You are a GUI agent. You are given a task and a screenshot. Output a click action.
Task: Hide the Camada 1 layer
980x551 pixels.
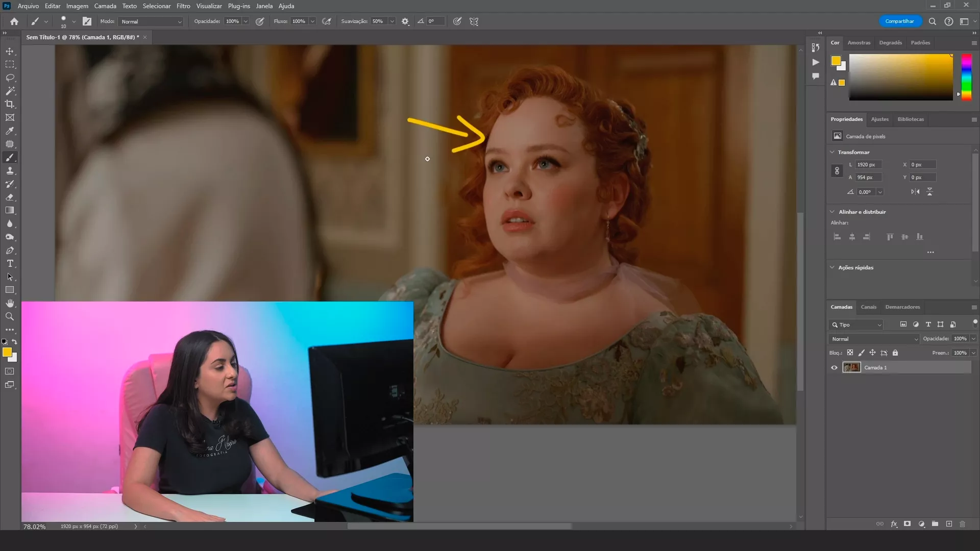point(834,367)
